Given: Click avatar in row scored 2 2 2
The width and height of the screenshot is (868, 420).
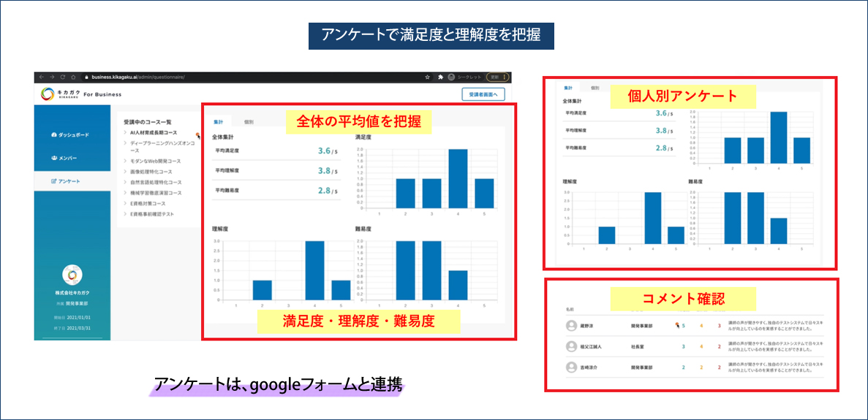Looking at the screenshot, I should coord(571,367).
